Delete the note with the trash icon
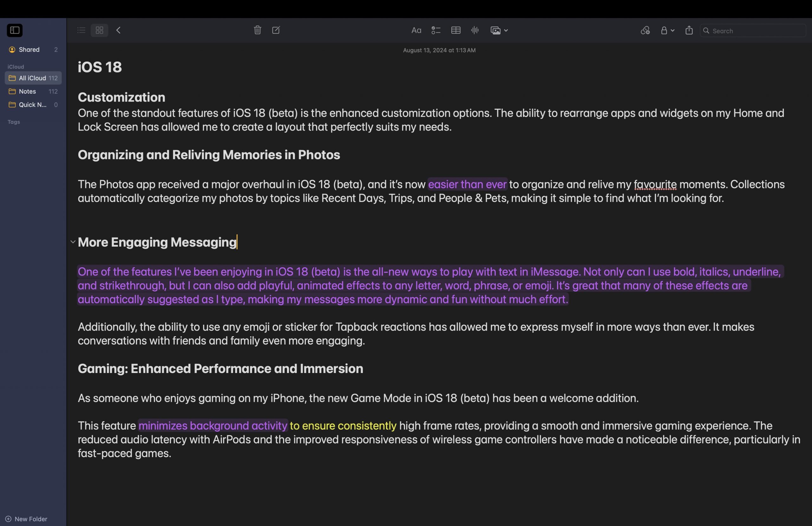Screen dimensions: 812x526 (x=258, y=30)
